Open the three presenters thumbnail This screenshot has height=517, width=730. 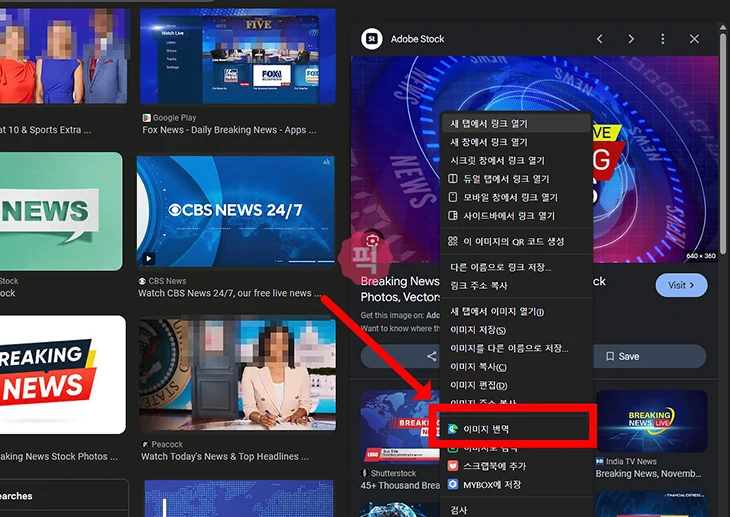(63, 56)
